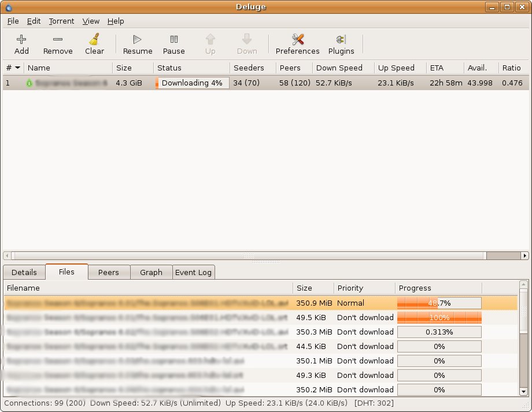532x412 pixels.
Task: Click the 350.2 MiB file size cell
Action: tap(314, 389)
